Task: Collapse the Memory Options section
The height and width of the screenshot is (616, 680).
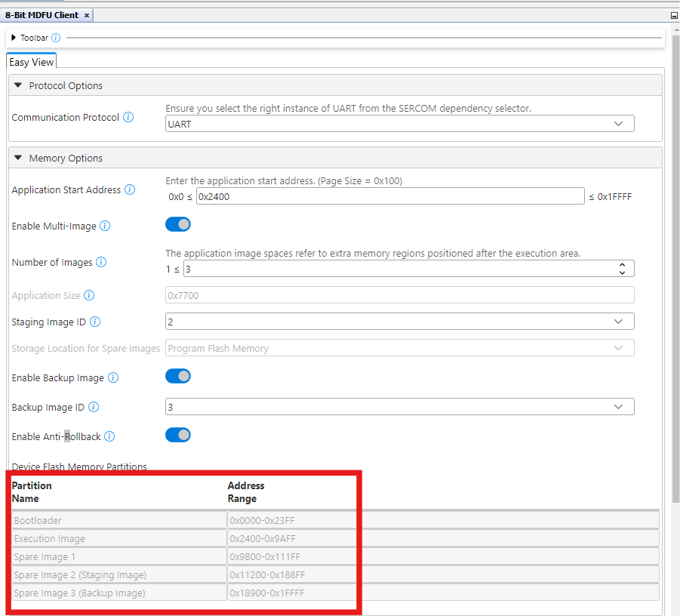Action: [18, 158]
